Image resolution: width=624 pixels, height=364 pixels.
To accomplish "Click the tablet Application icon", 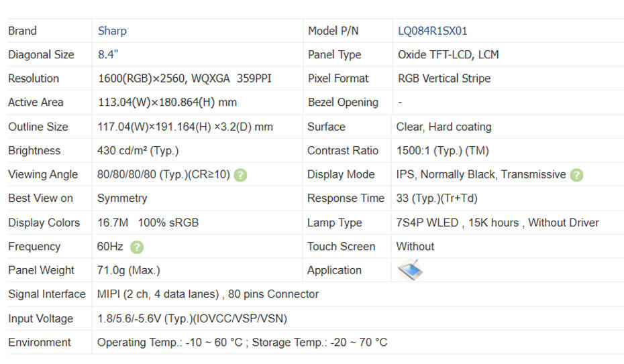I will [x=410, y=270].
